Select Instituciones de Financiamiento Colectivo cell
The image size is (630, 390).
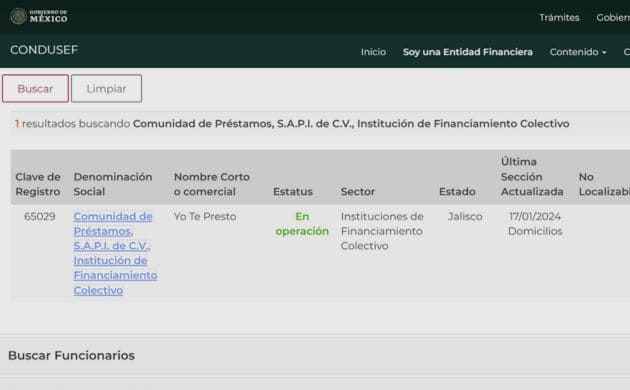pyautogui.click(x=382, y=231)
